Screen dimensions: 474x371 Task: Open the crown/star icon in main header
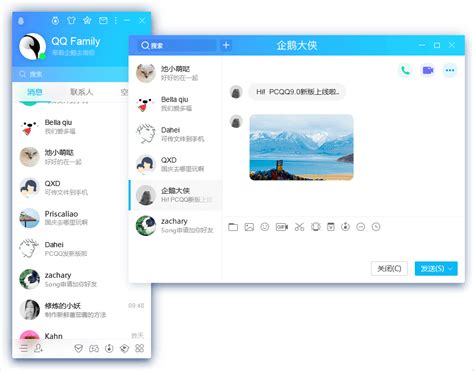click(x=87, y=21)
